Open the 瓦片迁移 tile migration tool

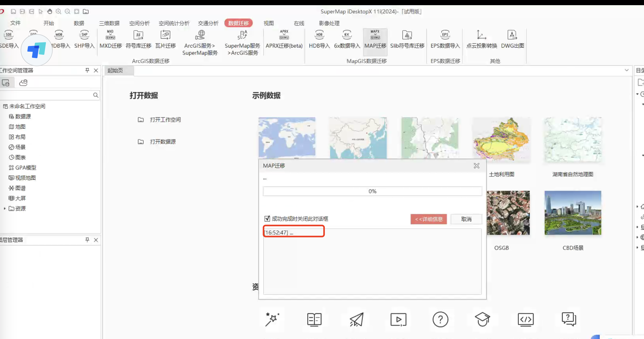point(165,39)
